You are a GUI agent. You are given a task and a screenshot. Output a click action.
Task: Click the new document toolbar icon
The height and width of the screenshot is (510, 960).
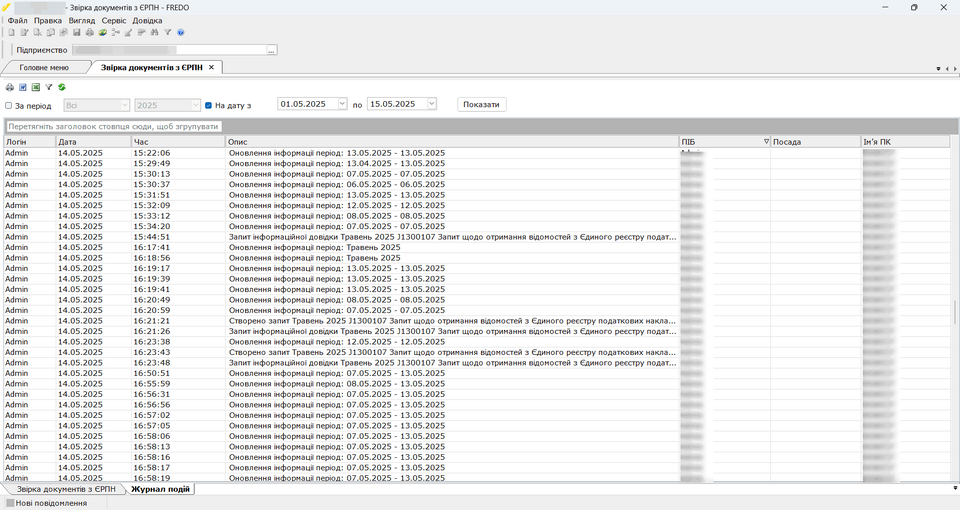point(11,32)
